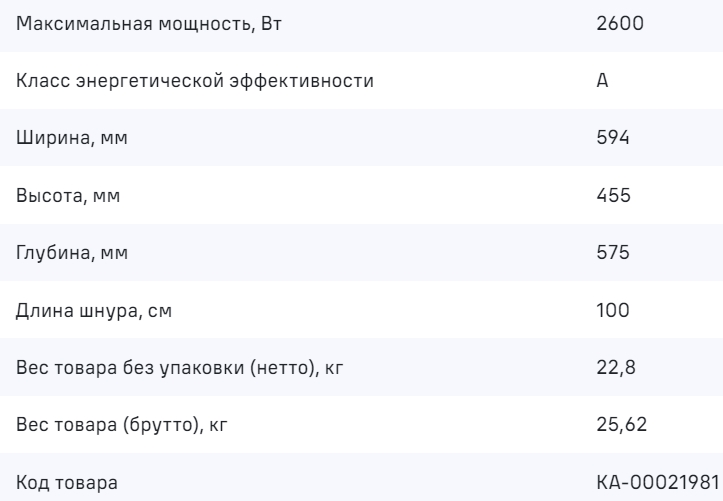The width and height of the screenshot is (723, 501).
Task: Click the 'Длина шнура, см' label
Action: (94, 311)
